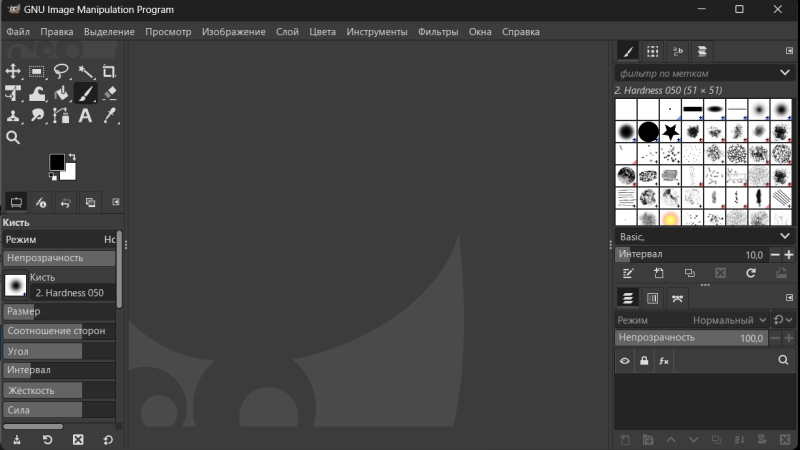Toggle the layer lock icon
This screenshot has width=800, height=450.
click(644, 361)
